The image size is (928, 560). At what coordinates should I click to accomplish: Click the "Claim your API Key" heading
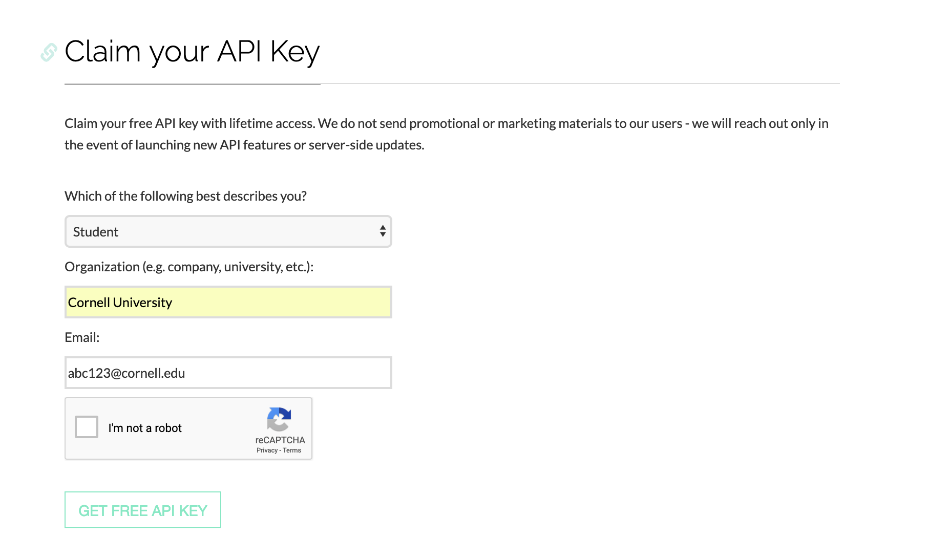192,52
